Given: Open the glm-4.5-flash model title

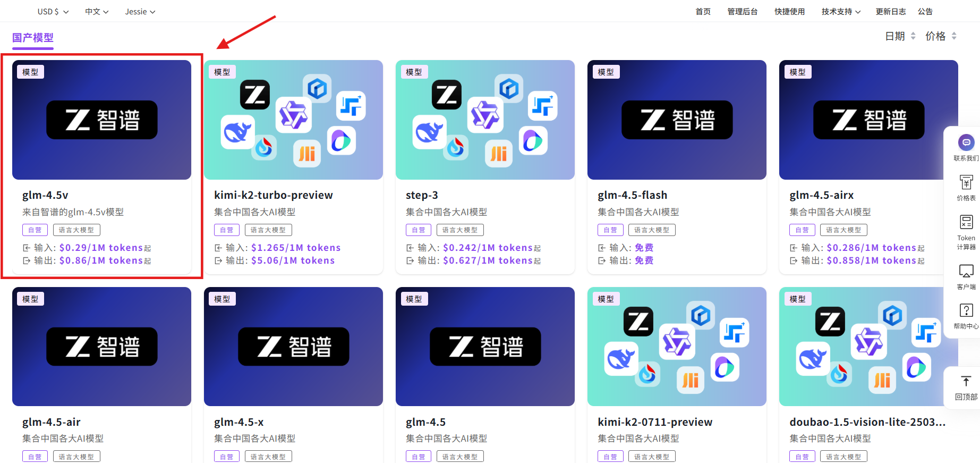Looking at the screenshot, I should [633, 195].
